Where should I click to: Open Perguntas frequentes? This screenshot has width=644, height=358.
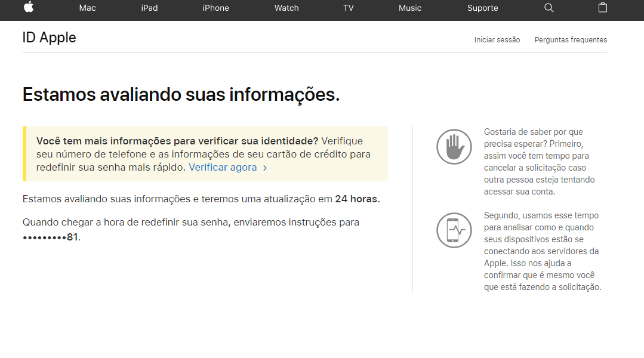coord(571,40)
